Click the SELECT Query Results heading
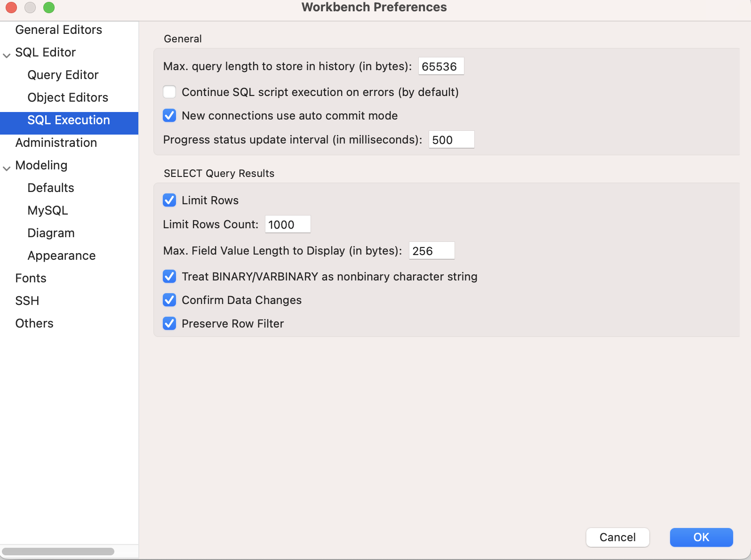Image resolution: width=751 pixels, height=560 pixels. pyautogui.click(x=219, y=173)
